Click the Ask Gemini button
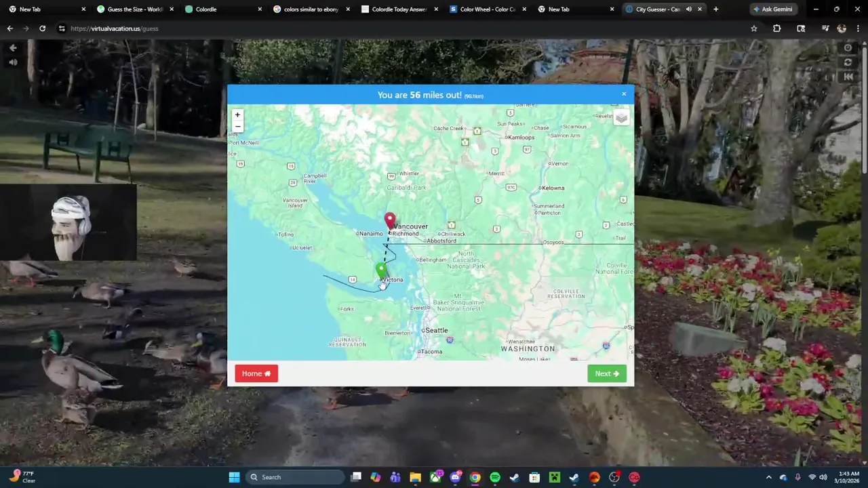The image size is (868, 488). point(772,9)
